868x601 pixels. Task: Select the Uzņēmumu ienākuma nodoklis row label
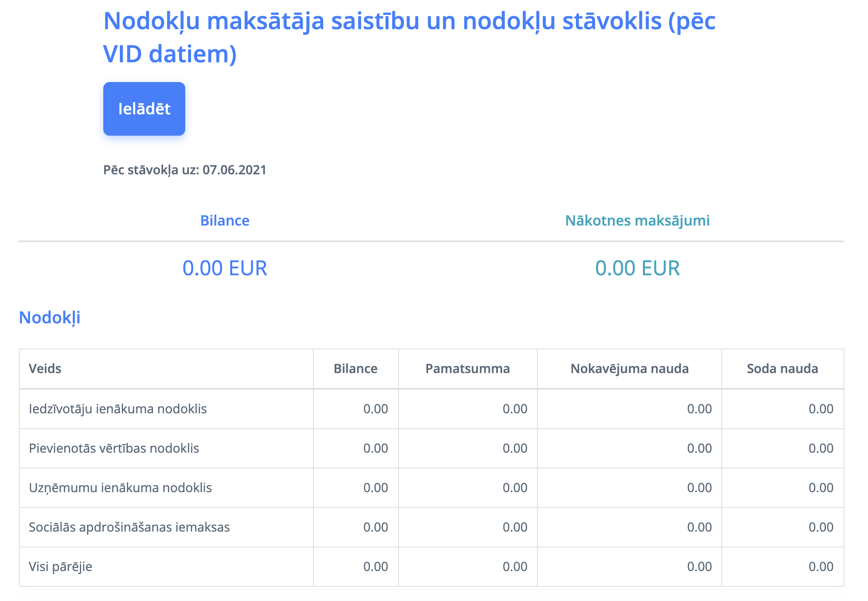pyautogui.click(x=120, y=488)
